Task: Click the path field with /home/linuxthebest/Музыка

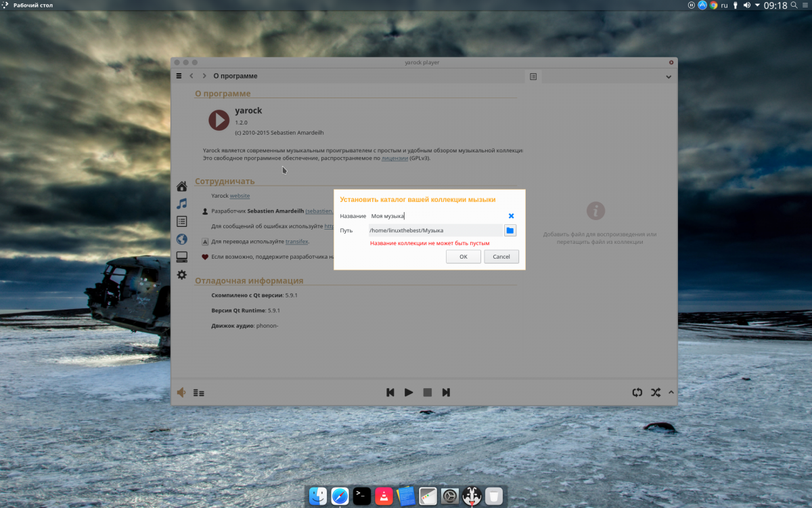Action: (x=436, y=230)
